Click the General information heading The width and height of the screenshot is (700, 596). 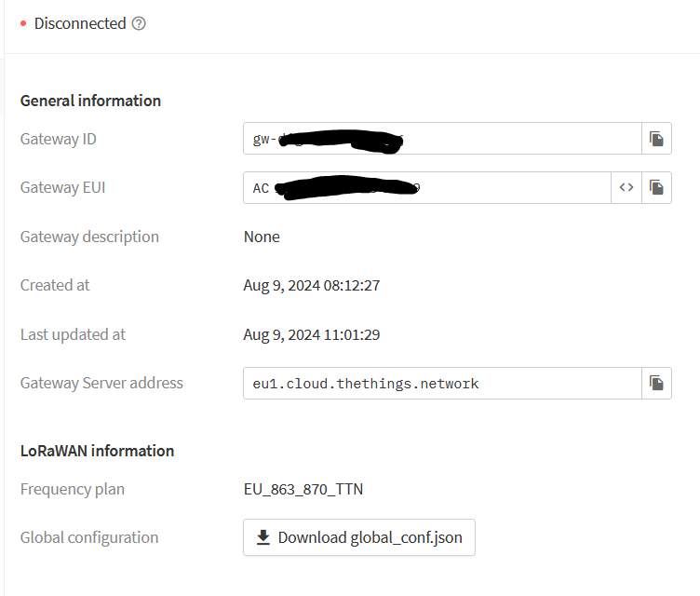coord(90,101)
